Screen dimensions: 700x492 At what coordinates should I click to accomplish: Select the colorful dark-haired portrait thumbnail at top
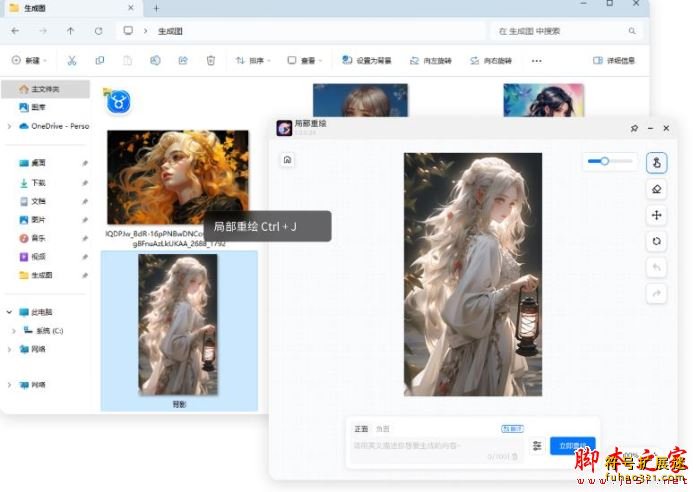pyautogui.click(x=544, y=100)
